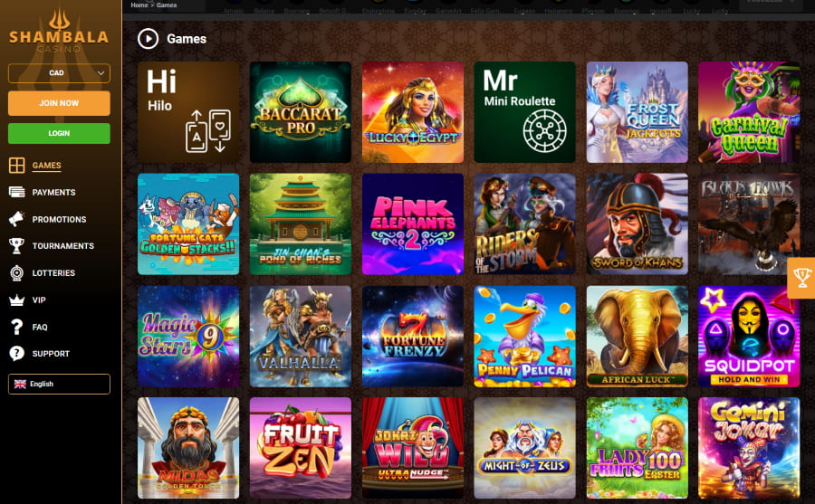Viewport: 815px width, 504px height.
Task: Follow the Home breadcrumb link
Action: 139,5
